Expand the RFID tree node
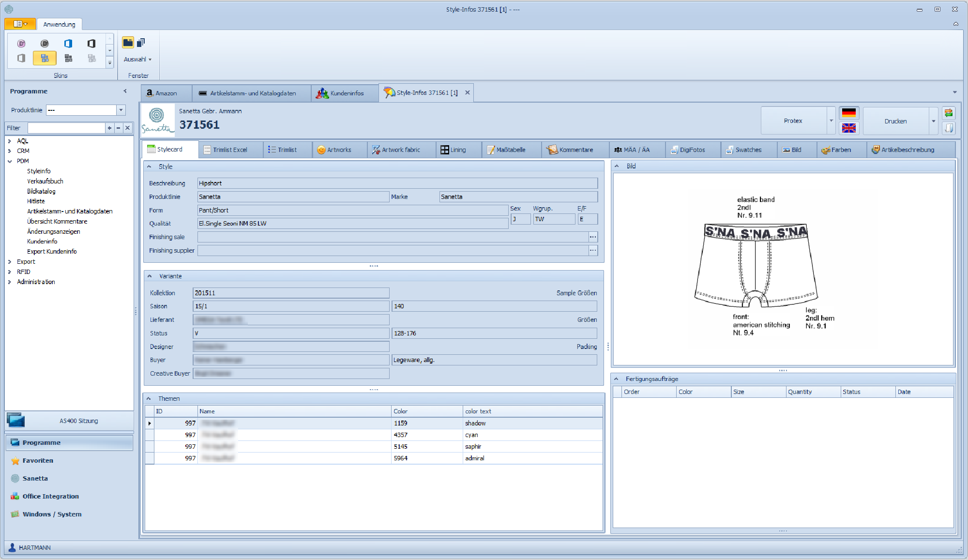 click(10, 272)
